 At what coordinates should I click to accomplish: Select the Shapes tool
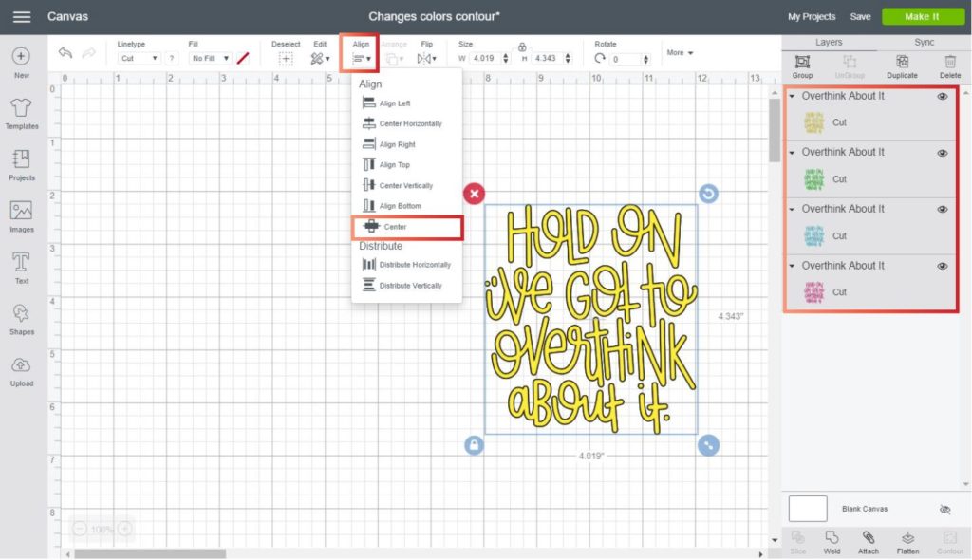pos(21,314)
